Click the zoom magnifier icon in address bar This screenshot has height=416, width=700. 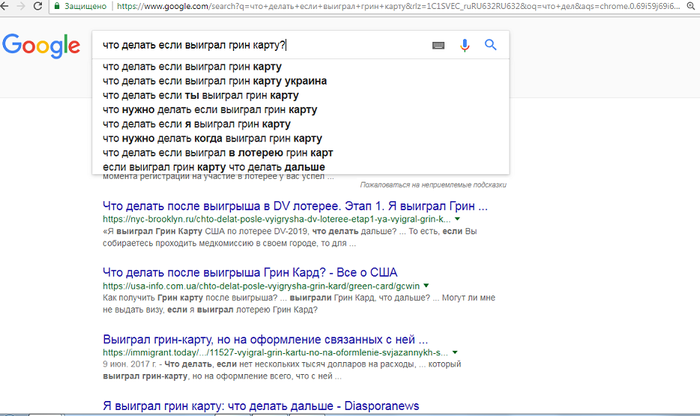[x=691, y=6]
